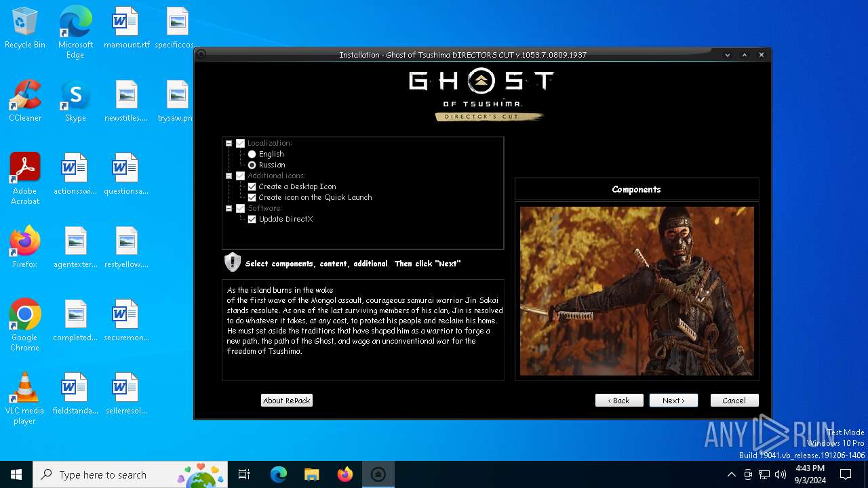
Task: Open the Windows Start menu
Action: (16, 474)
